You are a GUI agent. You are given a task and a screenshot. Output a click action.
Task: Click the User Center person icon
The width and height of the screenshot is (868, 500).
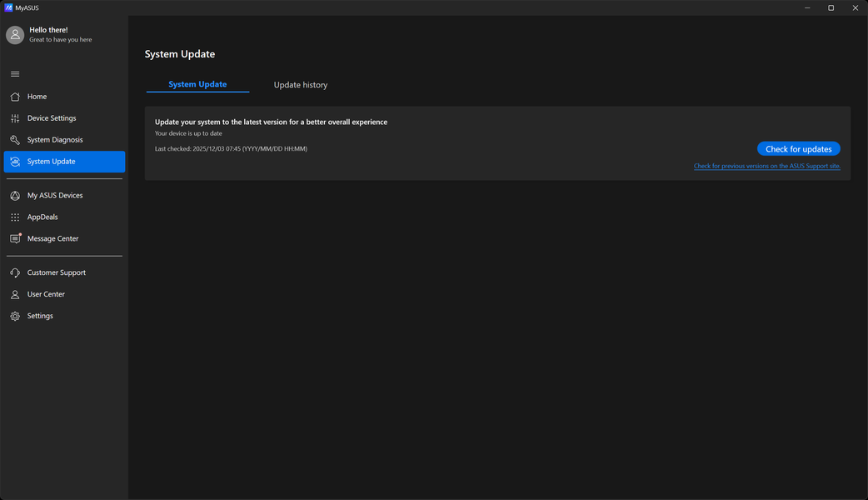15,294
